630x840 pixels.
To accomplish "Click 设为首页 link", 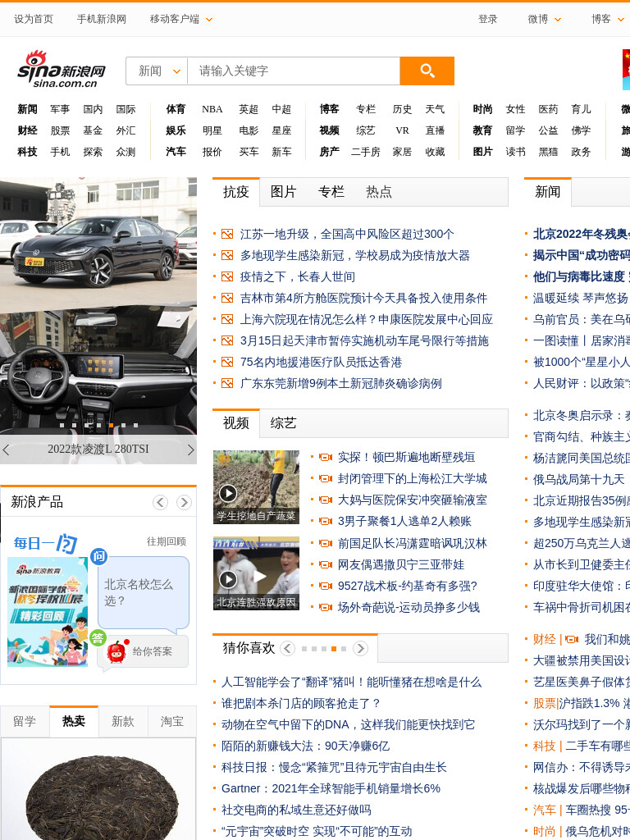I will coord(34,20).
